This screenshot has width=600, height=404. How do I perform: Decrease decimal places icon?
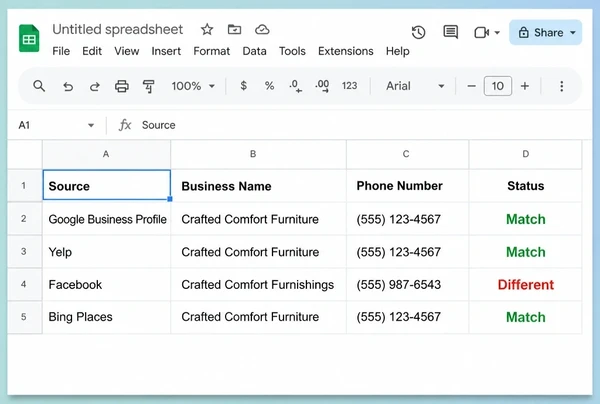tap(296, 86)
